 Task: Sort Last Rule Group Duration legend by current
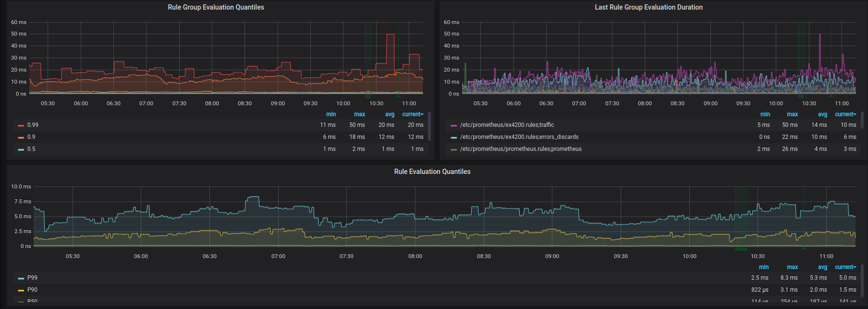845,114
